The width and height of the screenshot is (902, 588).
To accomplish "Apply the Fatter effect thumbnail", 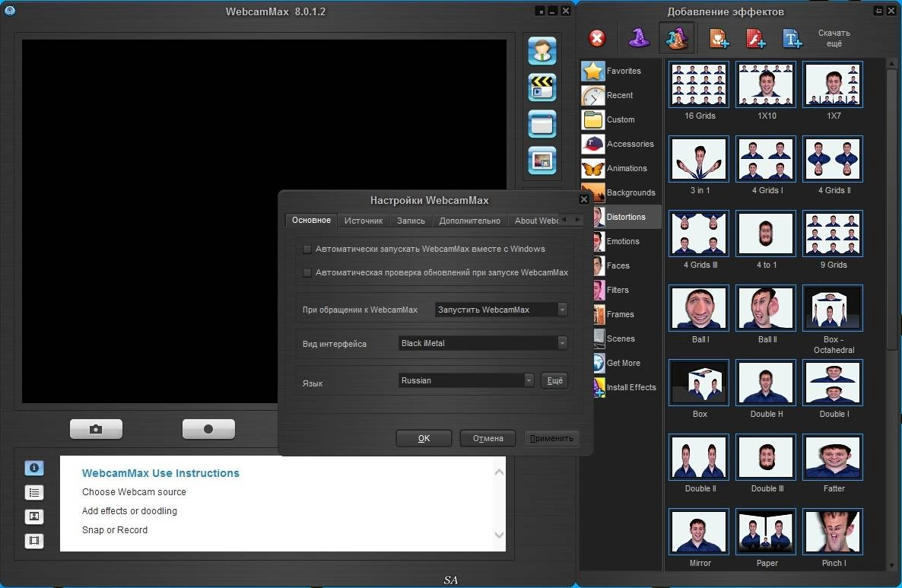I will (x=833, y=457).
